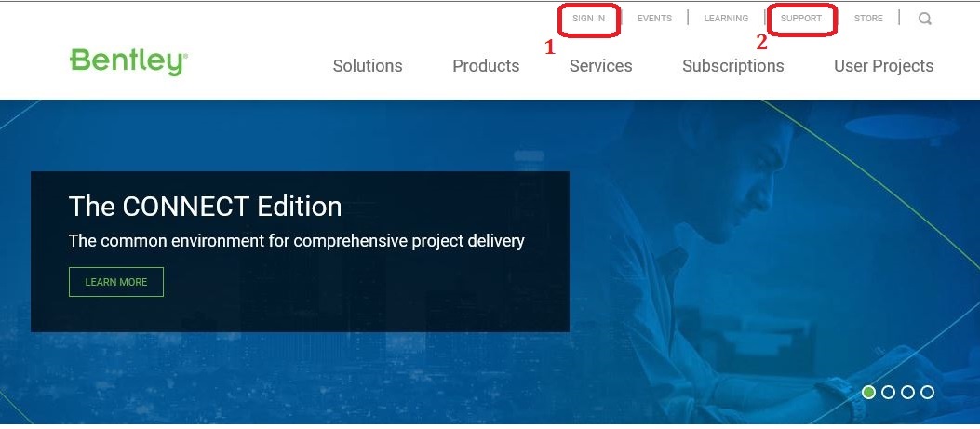Click the SIGN IN link
Image resolution: width=980 pixels, height=429 pixels.
click(x=589, y=18)
